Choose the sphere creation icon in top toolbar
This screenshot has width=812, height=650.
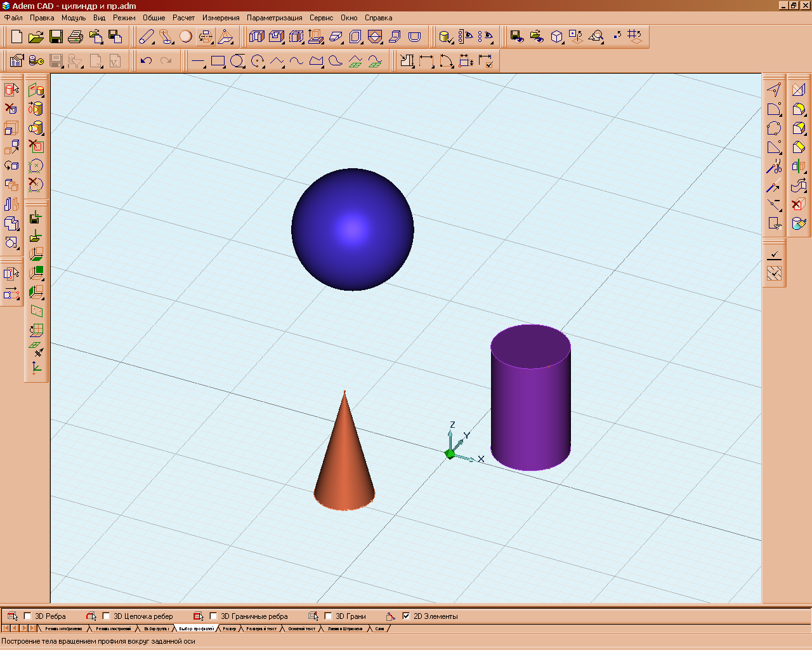pyautogui.click(x=186, y=37)
